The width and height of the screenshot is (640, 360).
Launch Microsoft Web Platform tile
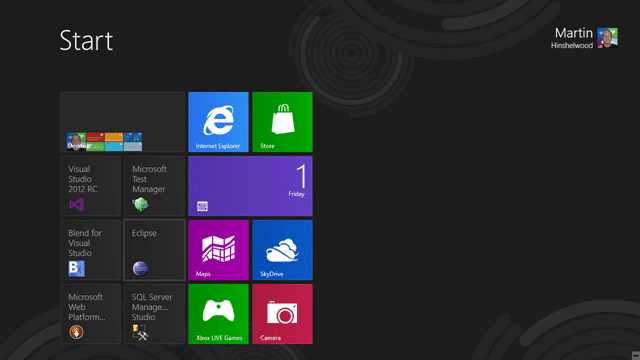(x=91, y=314)
